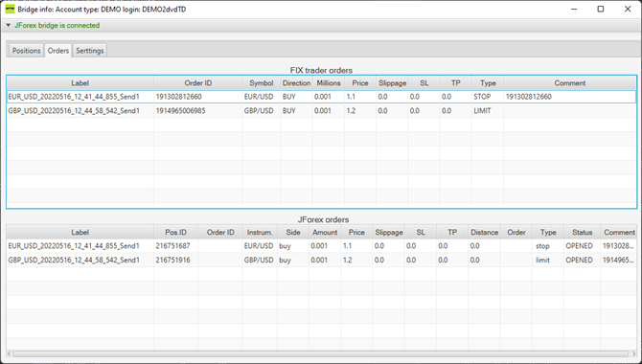
Task: Click OPENED status of the limit order
Action: pyautogui.click(x=579, y=260)
